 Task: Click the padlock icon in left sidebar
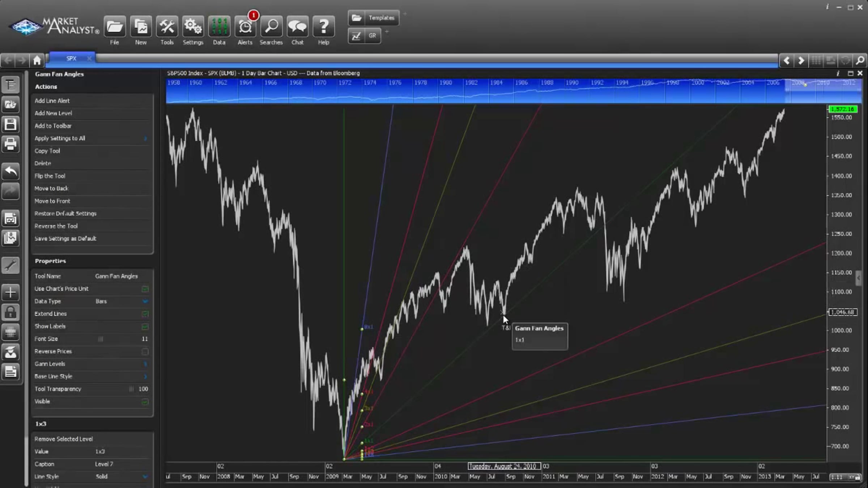pos(10,312)
